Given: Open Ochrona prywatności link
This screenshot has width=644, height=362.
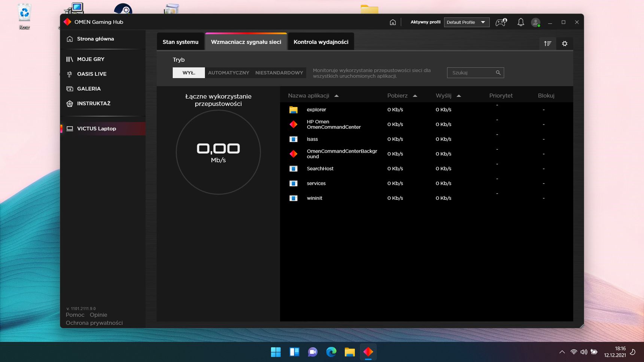Looking at the screenshot, I should tap(94, 323).
